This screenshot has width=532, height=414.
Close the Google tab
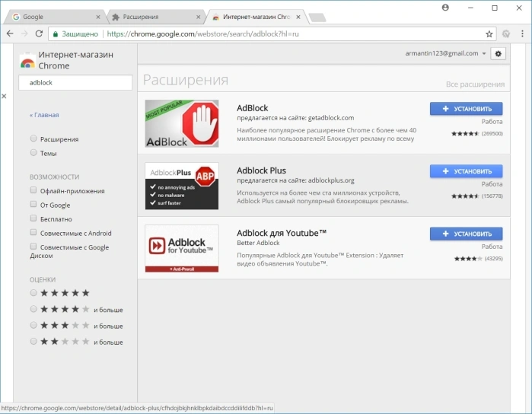coord(98,17)
